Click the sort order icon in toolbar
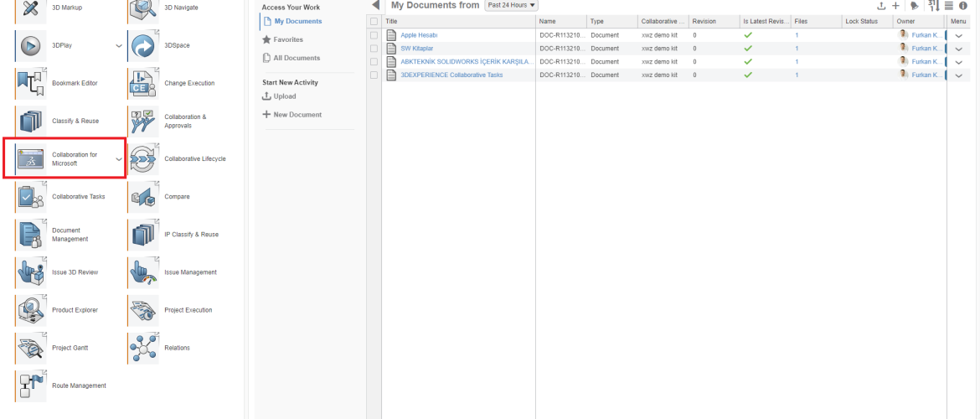This screenshot has width=980, height=419. click(x=934, y=6)
